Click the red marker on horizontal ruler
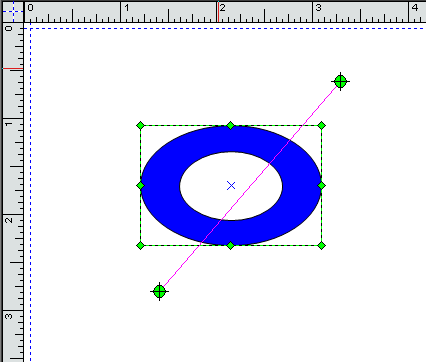Screen dimensions: 426x362 pos(218,12)
